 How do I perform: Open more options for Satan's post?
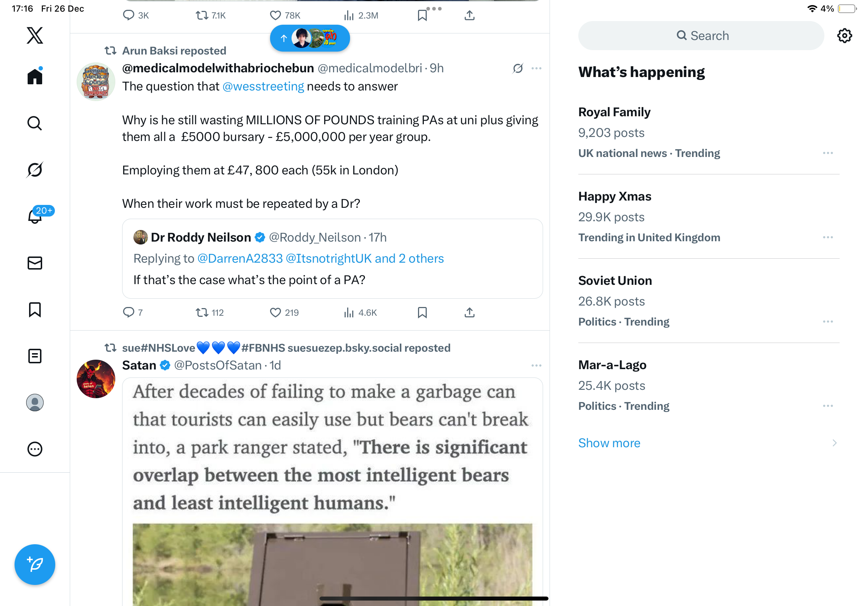click(536, 365)
